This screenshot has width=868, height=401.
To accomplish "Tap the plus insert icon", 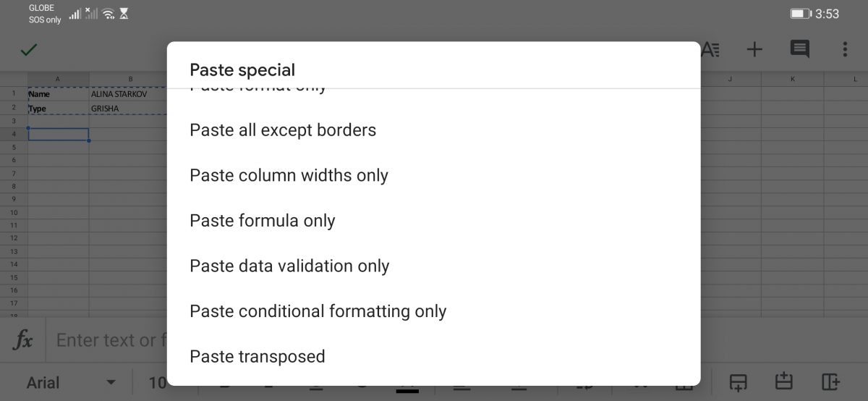I will pyautogui.click(x=754, y=50).
